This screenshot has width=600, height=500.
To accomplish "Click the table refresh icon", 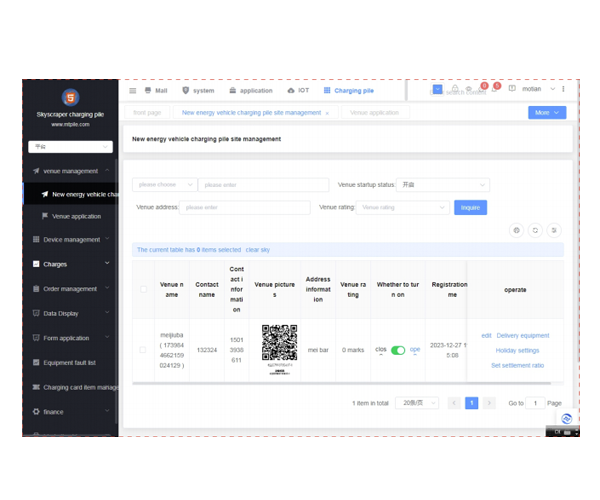I will [535, 230].
